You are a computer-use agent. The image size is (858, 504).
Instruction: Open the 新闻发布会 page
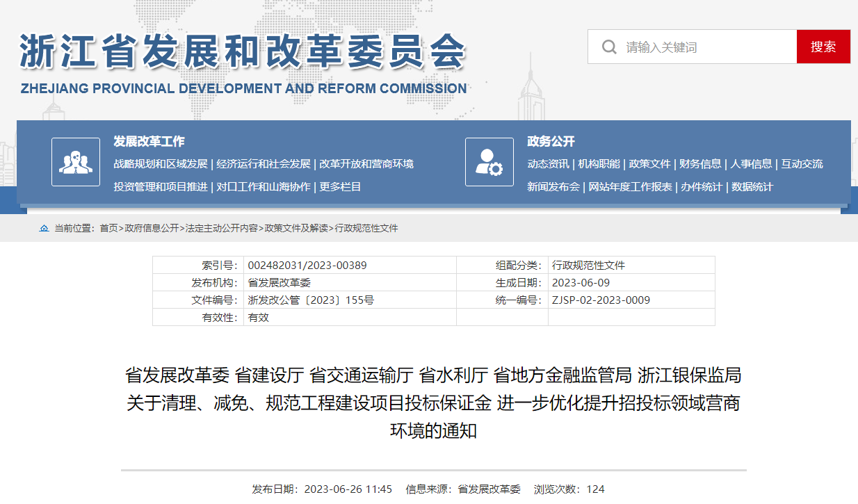coord(553,186)
